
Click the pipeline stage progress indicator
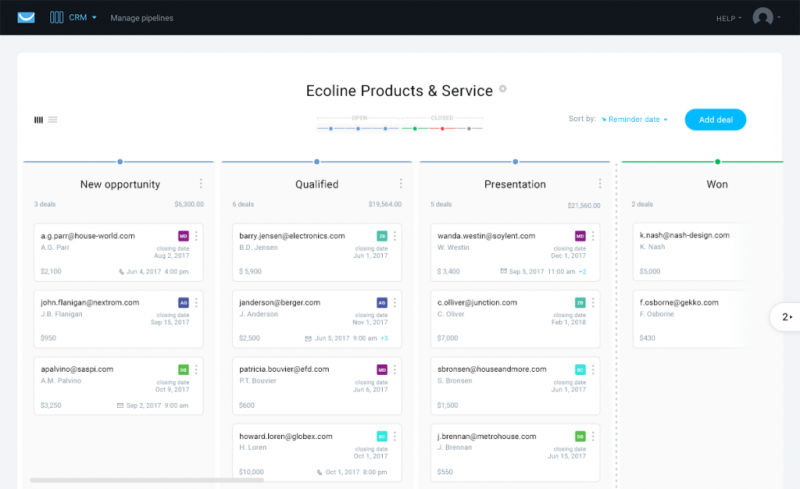400,127
